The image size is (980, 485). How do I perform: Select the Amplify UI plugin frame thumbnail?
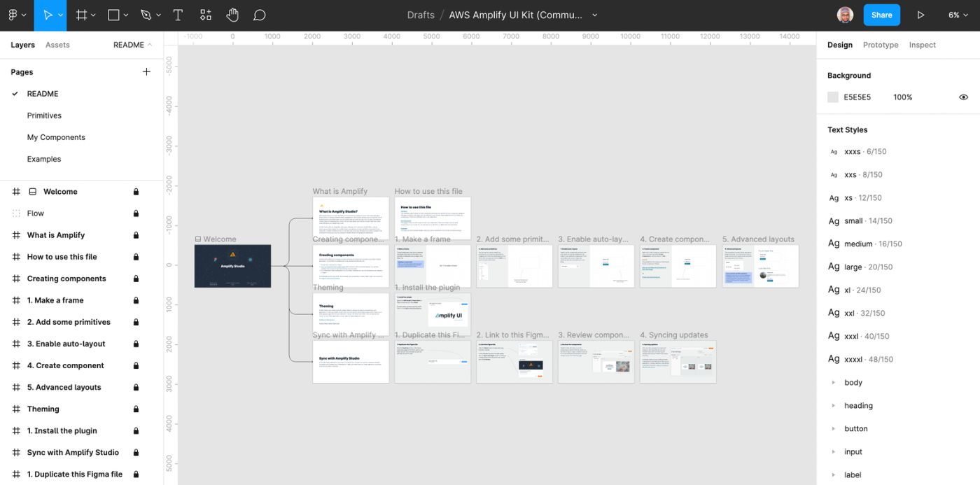tap(433, 314)
